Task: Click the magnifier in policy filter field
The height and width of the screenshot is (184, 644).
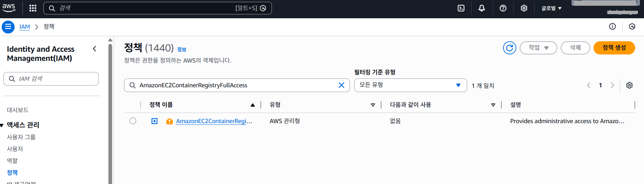Action: [x=132, y=85]
